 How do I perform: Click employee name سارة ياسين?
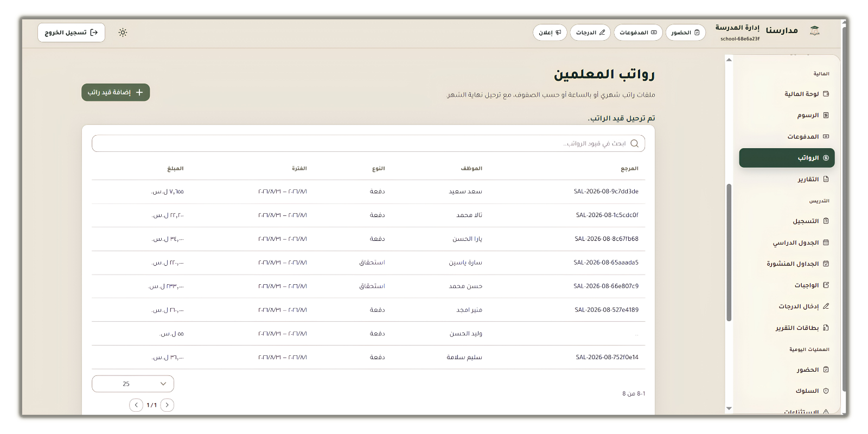[x=465, y=263]
